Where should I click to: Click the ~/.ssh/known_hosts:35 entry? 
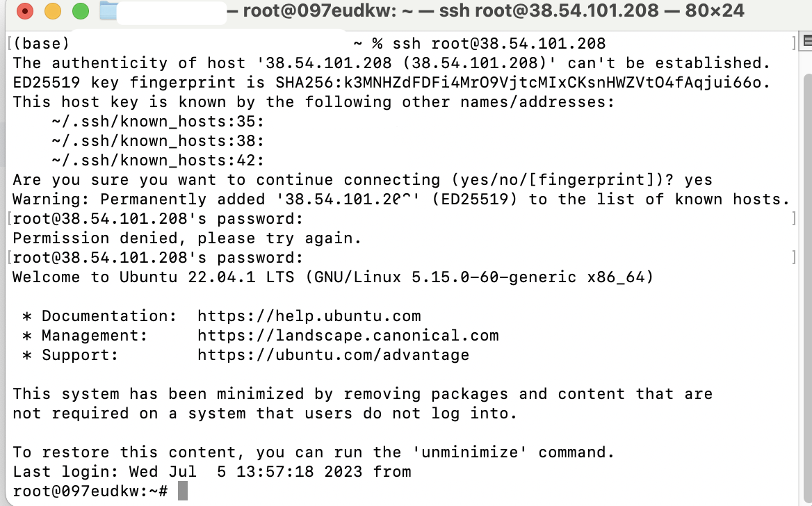pos(158,122)
